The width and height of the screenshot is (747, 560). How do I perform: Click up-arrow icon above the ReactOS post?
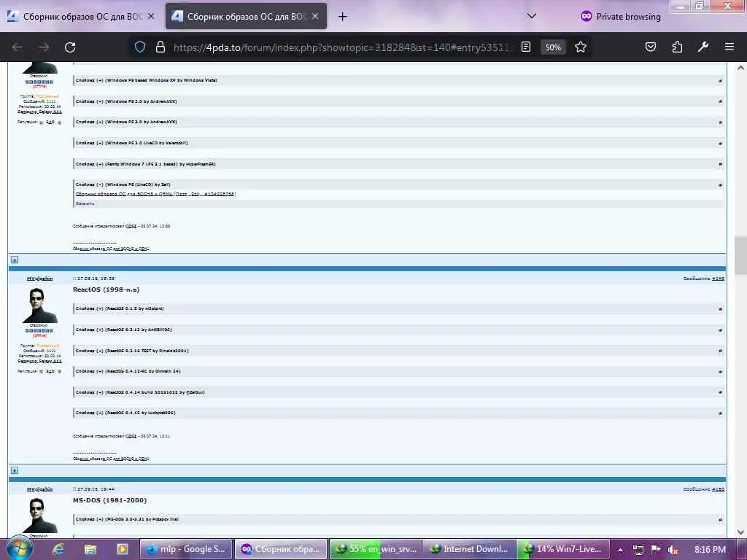15,260
